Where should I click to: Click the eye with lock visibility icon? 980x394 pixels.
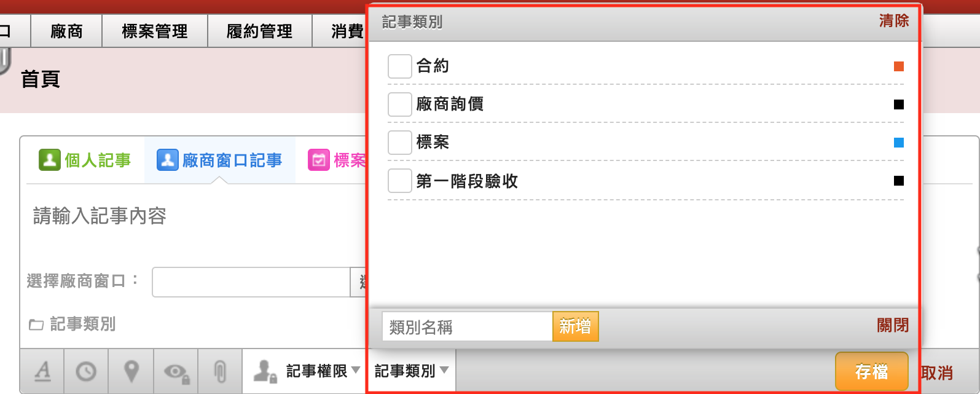(176, 371)
